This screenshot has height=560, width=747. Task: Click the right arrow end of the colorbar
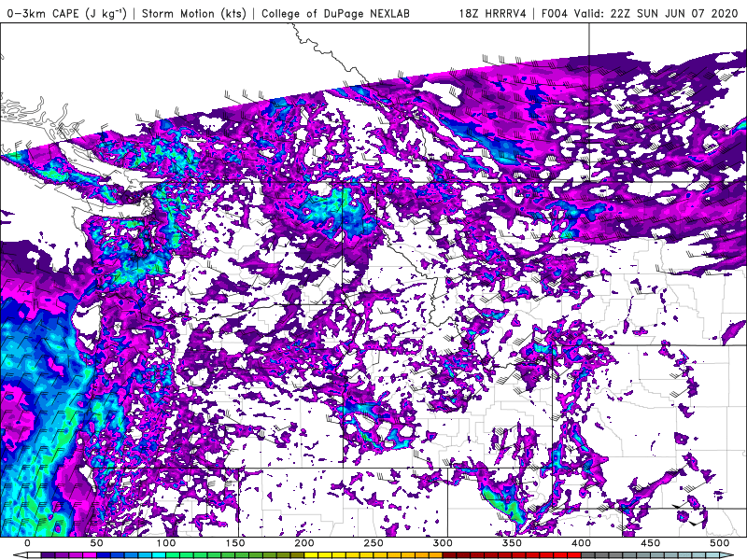click(726, 554)
